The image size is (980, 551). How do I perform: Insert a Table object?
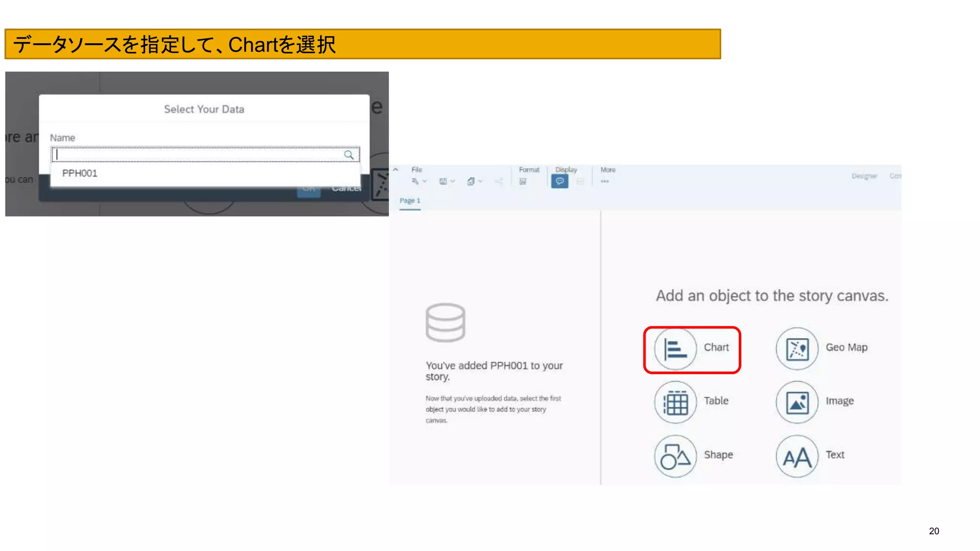(x=675, y=402)
